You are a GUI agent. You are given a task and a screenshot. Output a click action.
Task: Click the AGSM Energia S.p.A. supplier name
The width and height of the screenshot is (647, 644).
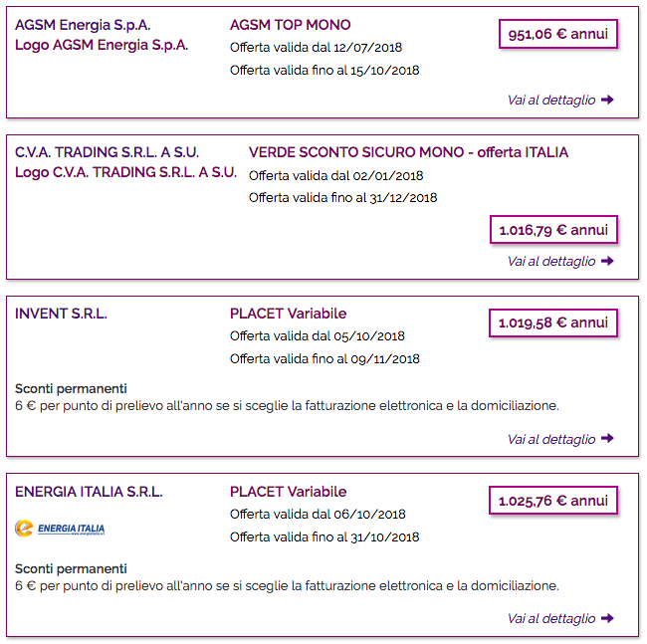tap(83, 25)
